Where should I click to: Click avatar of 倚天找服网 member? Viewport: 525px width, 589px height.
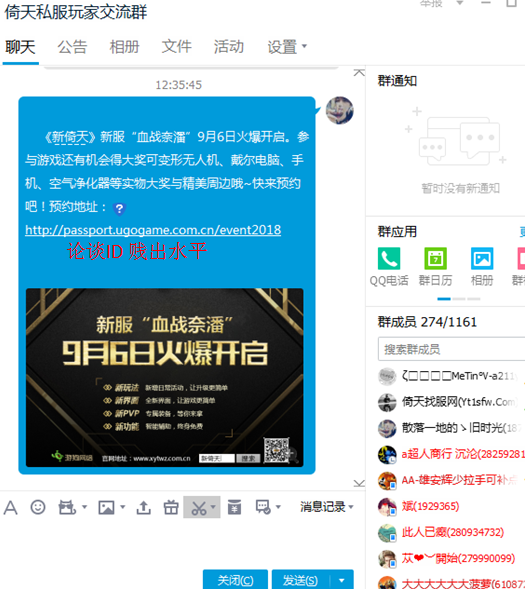[387, 402]
